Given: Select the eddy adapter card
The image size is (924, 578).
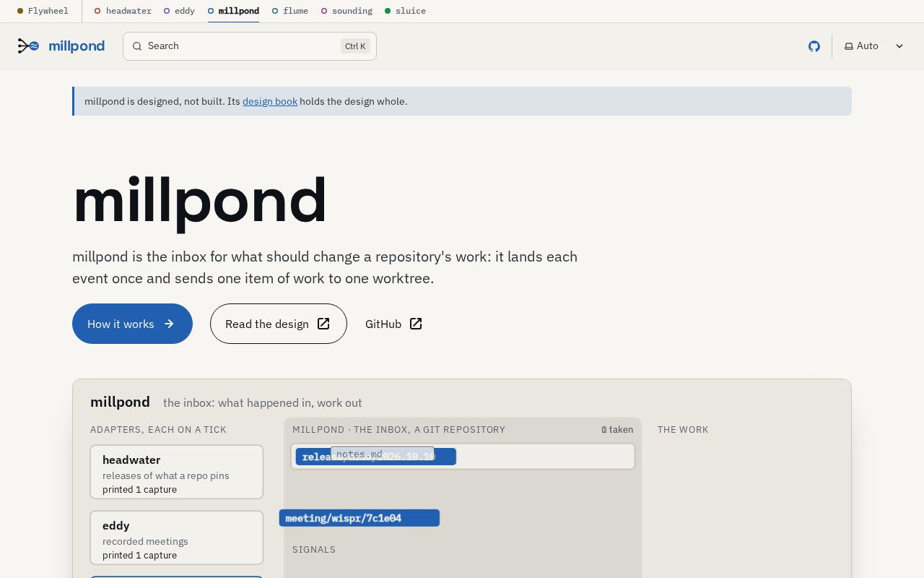Looking at the screenshot, I should pos(177,538).
